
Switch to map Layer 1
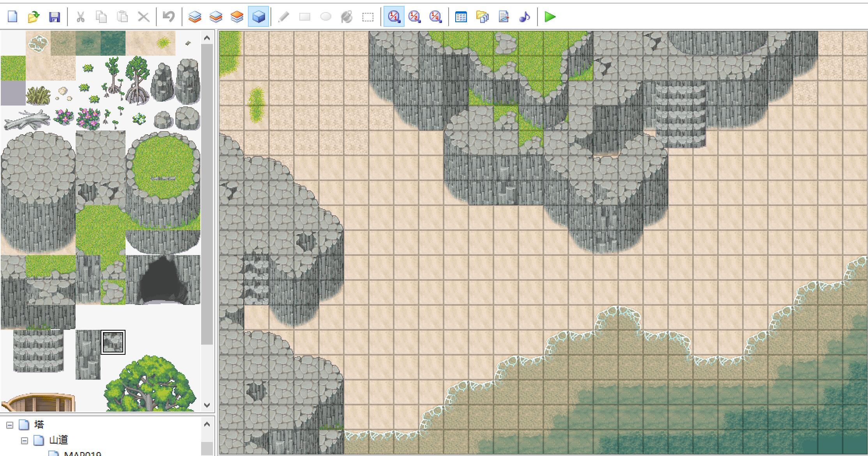pyautogui.click(x=195, y=17)
